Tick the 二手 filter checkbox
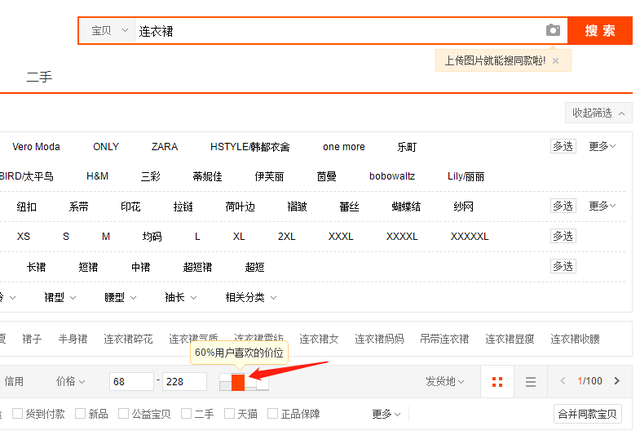This screenshot has width=640, height=444. click(186, 413)
